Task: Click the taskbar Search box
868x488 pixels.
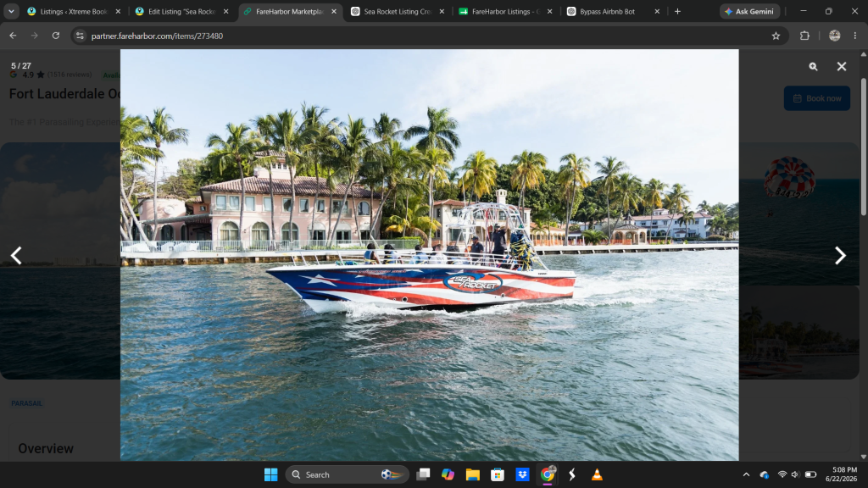Action: 347,474
